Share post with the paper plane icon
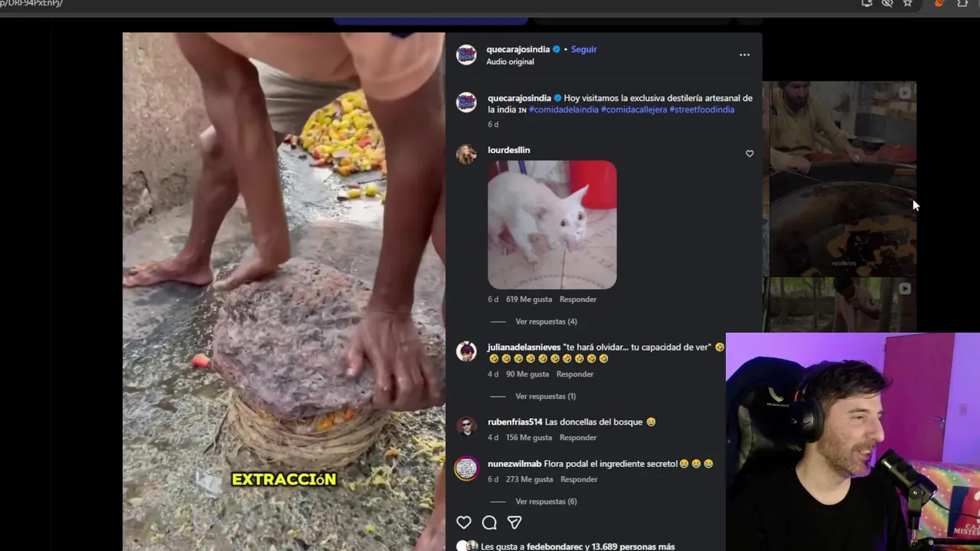The height and width of the screenshot is (551, 980). 514,523
